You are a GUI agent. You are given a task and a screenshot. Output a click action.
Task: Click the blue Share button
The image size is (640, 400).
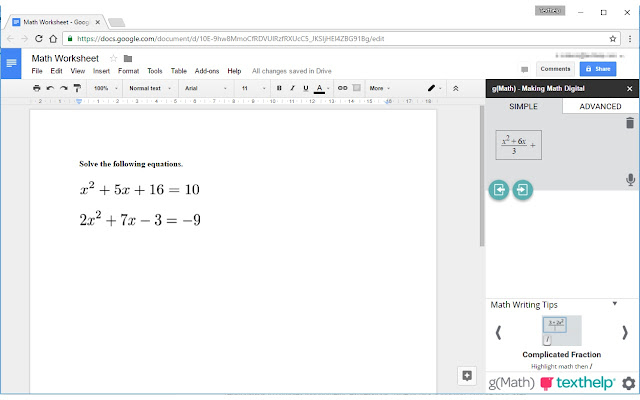click(x=598, y=69)
